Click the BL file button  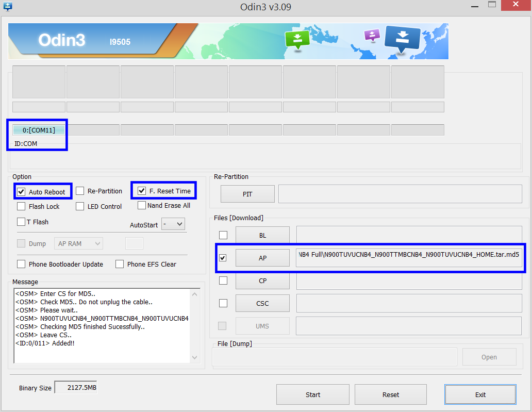tap(262, 235)
